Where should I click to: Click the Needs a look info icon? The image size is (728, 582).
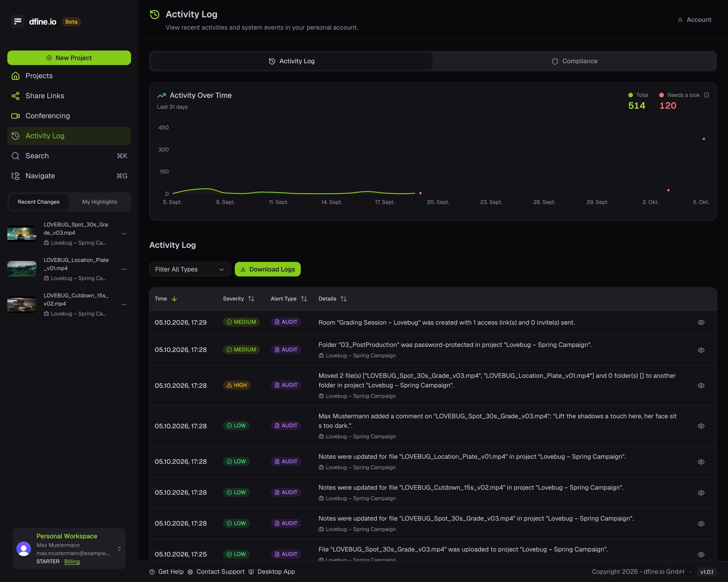[706, 95]
